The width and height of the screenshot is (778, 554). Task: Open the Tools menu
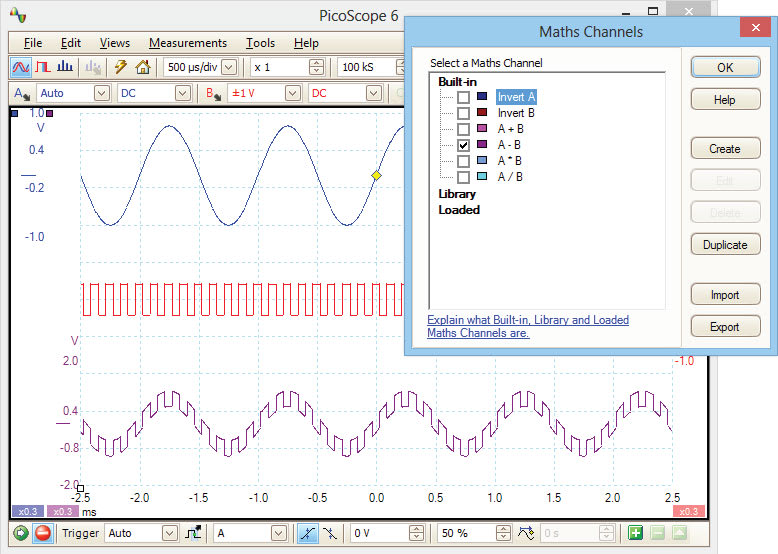point(260,43)
